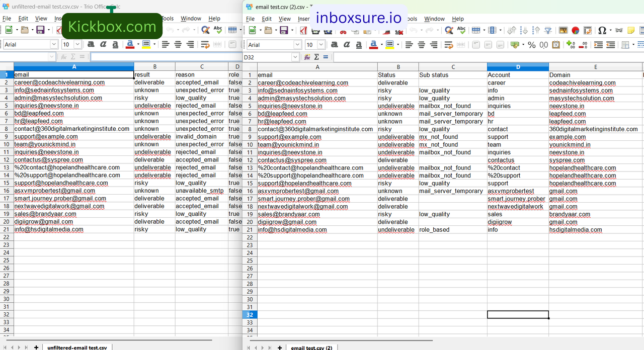Click AutoFilter funnel icon in email test (2) window
The height and width of the screenshot is (350, 644).
(x=548, y=30)
